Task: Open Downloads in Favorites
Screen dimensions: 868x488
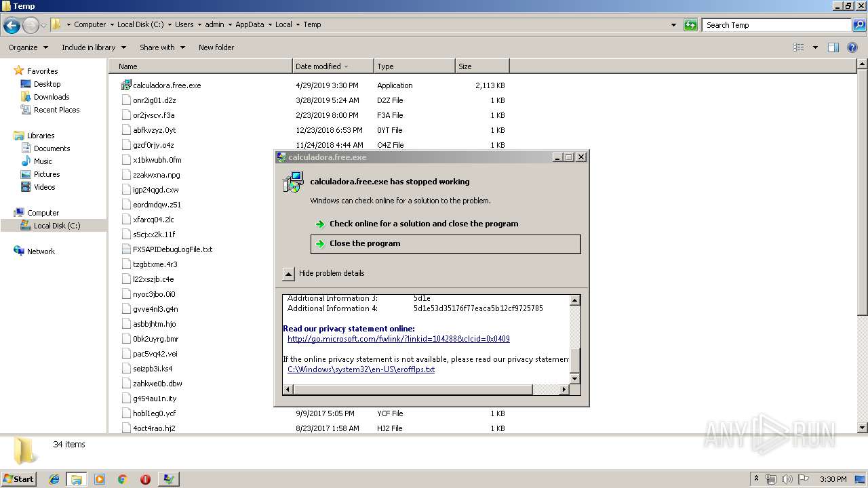Action: tap(52, 97)
